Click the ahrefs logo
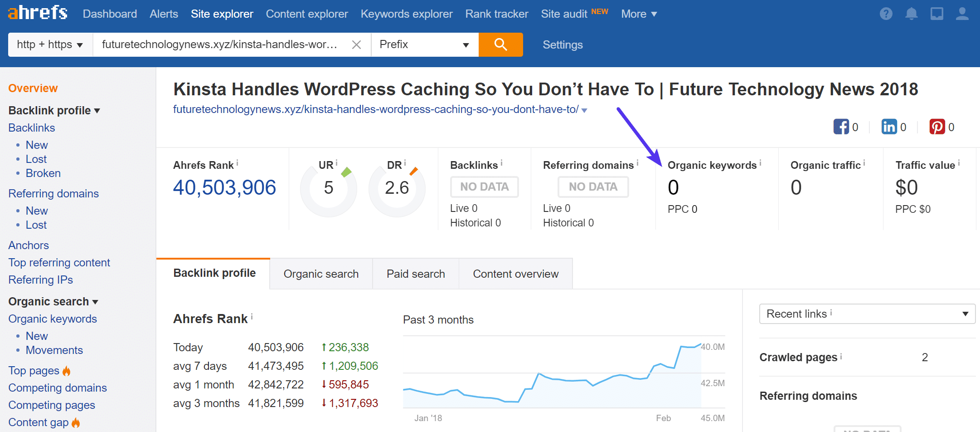Viewport: 980px width, 432px height. (37, 13)
